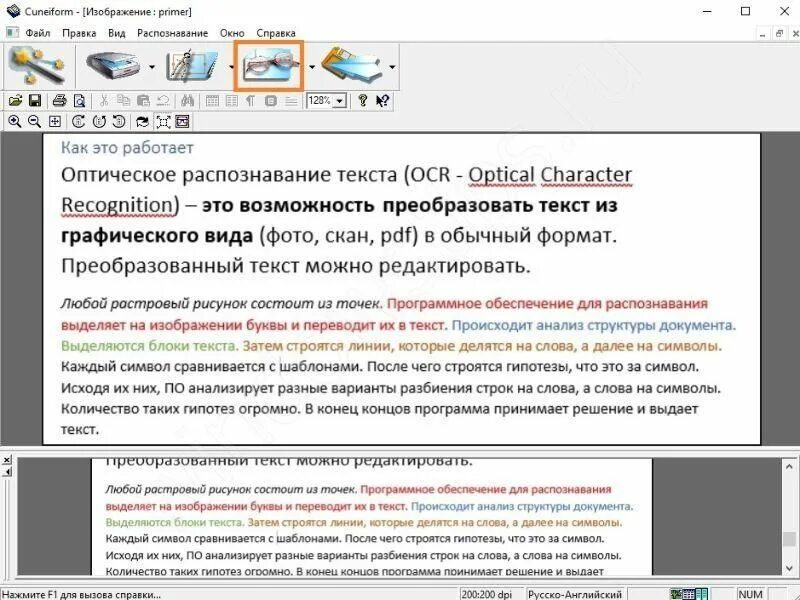Image resolution: width=800 pixels, height=600 pixels.
Task: Click the down arrow of lower pane scrollbar
Action: pyautogui.click(x=789, y=568)
